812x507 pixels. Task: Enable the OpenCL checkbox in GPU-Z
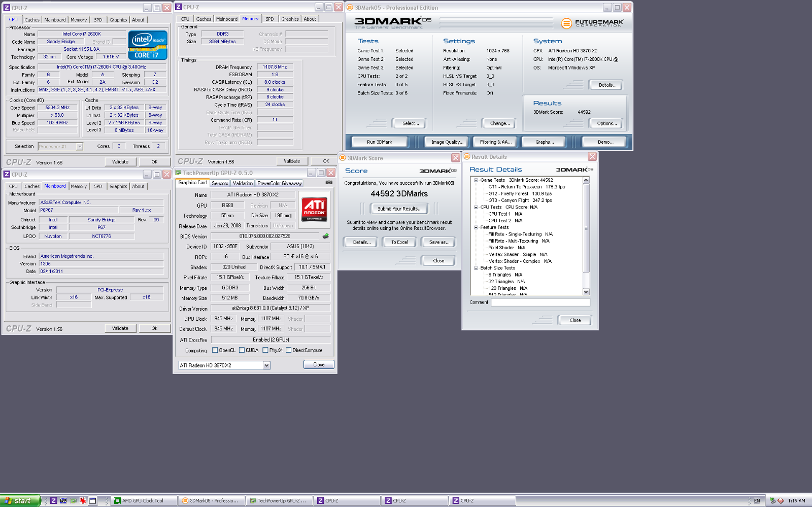pyautogui.click(x=215, y=350)
